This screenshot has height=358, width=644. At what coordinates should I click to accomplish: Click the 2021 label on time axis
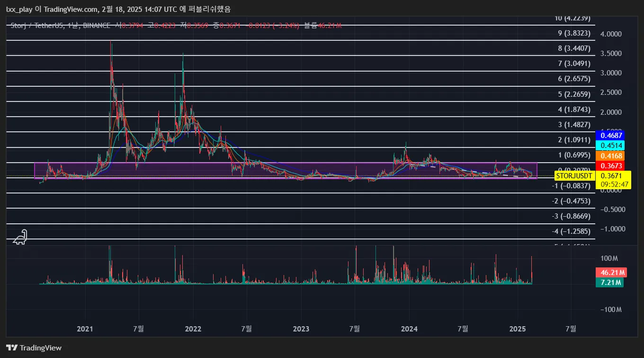85,329
